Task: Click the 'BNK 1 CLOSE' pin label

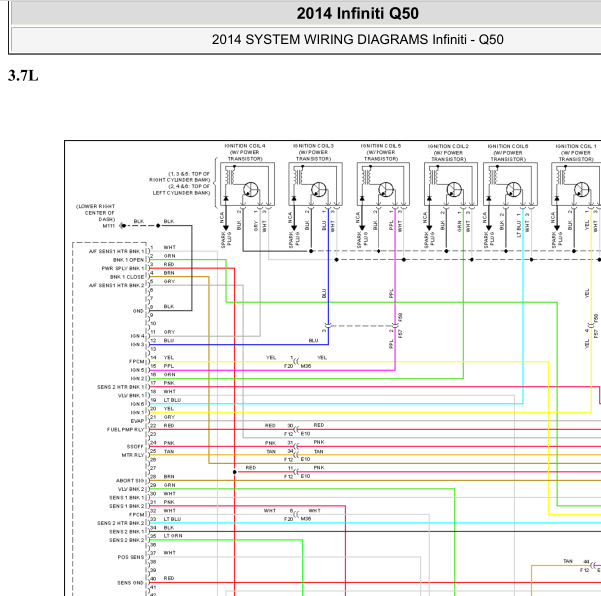Action: 127,277
